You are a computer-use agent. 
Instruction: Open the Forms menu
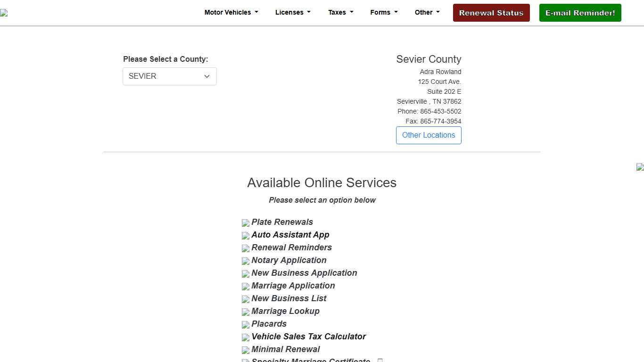click(384, 13)
